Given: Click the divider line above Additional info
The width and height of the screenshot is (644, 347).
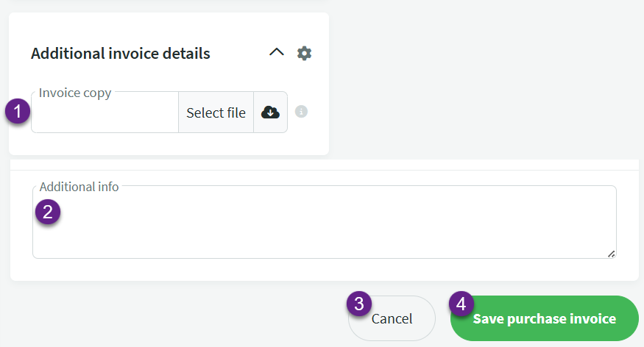Looking at the screenshot, I should point(324,170).
